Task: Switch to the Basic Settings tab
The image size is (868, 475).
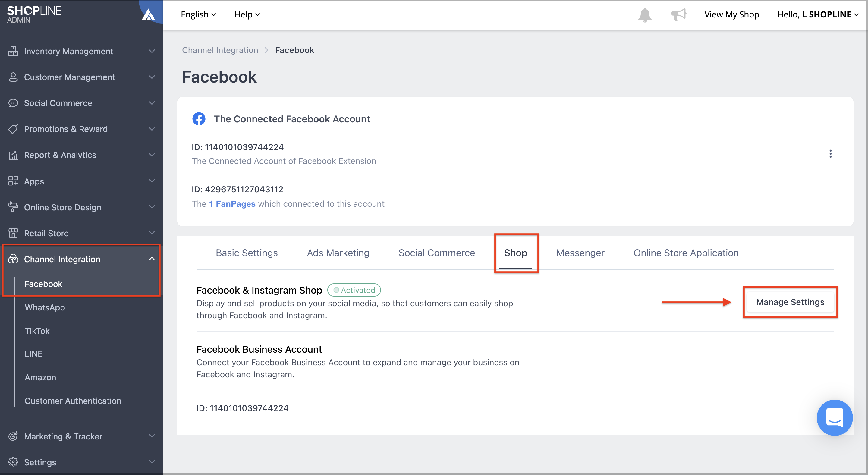Action: point(247,253)
